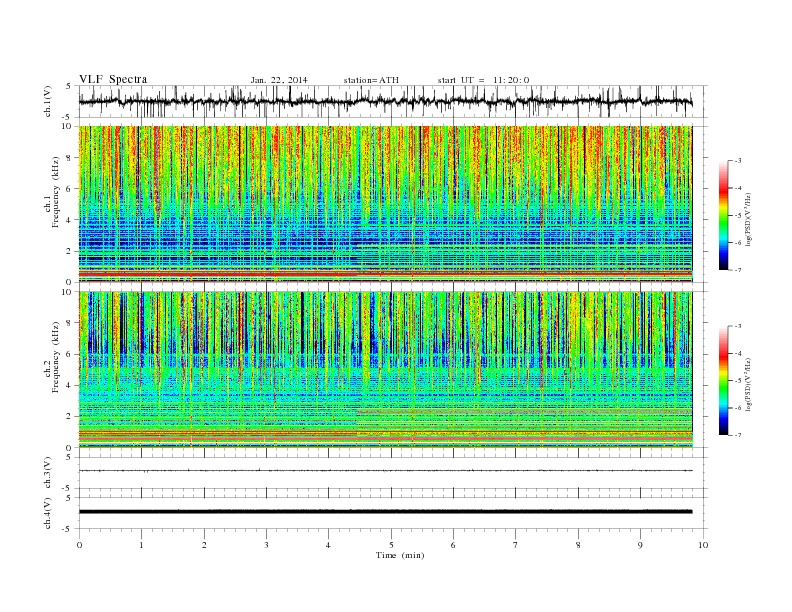This screenshot has height=612, width=792.
Task: Click time axis tick label "9"
Action: pos(640,545)
